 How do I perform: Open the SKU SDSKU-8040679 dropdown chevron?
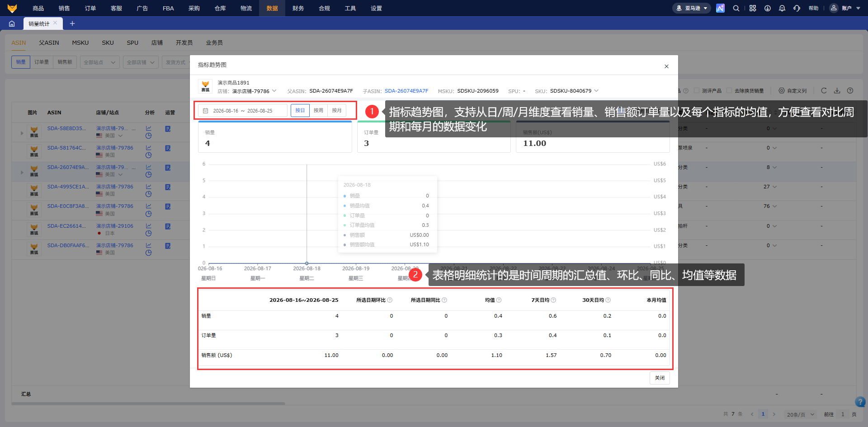pos(596,91)
